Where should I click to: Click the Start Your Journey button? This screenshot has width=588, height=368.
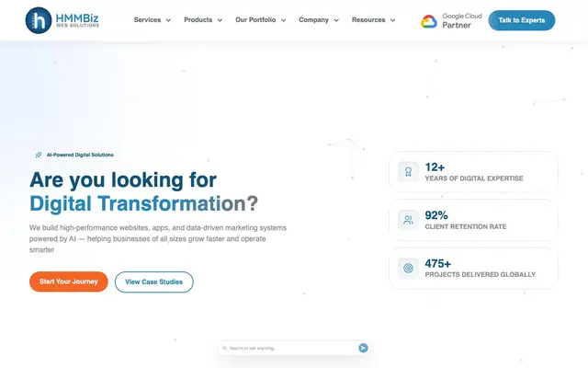pos(69,282)
